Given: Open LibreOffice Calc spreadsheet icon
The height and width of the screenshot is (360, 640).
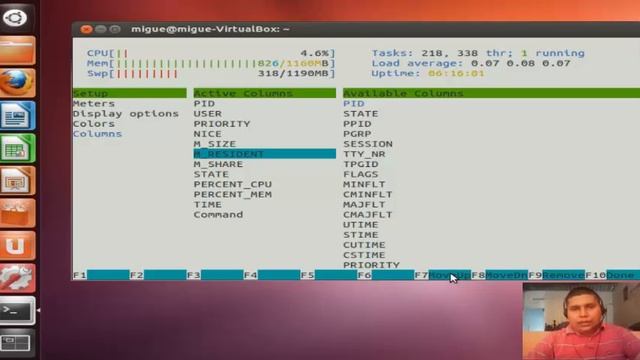Looking at the screenshot, I should [17, 148].
